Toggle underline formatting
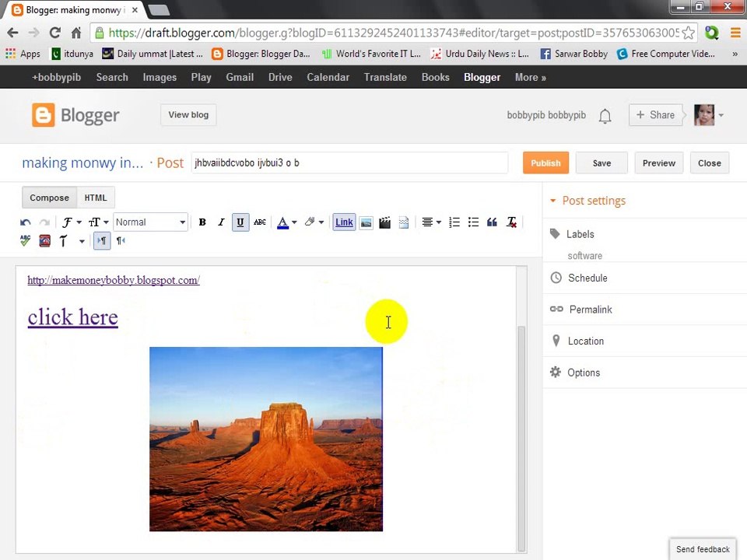 tap(240, 222)
